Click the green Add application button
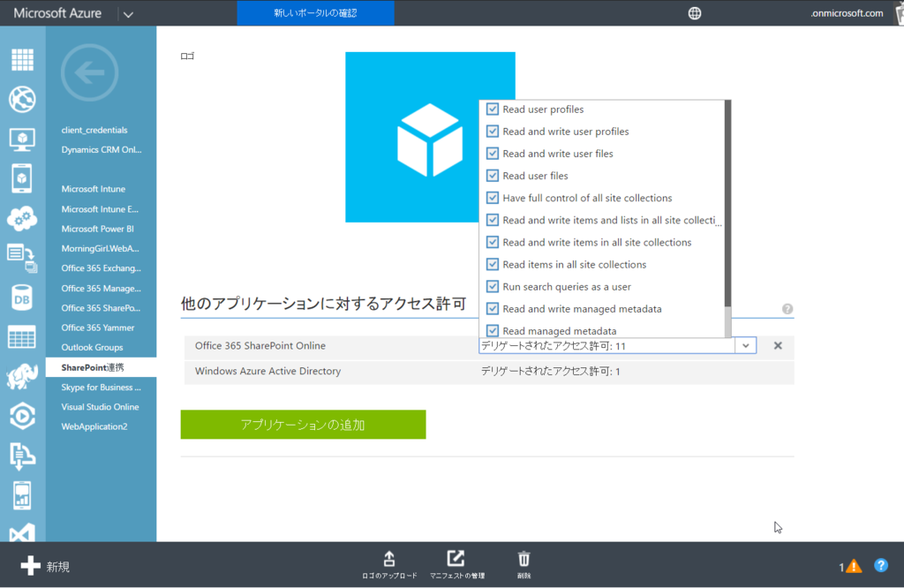Screen dimensions: 904x588 (304, 425)
